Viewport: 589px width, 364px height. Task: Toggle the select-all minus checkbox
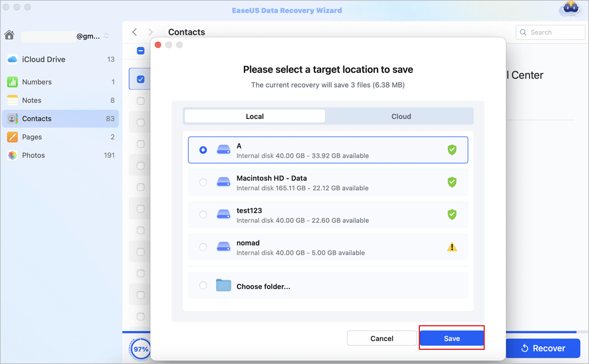click(141, 51)
